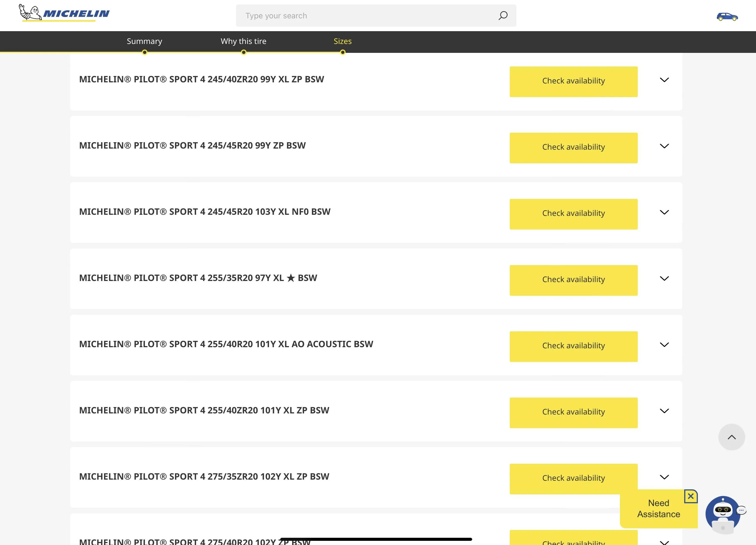
Task: Close the Need Assistance popup
Action: click(691, 496)
